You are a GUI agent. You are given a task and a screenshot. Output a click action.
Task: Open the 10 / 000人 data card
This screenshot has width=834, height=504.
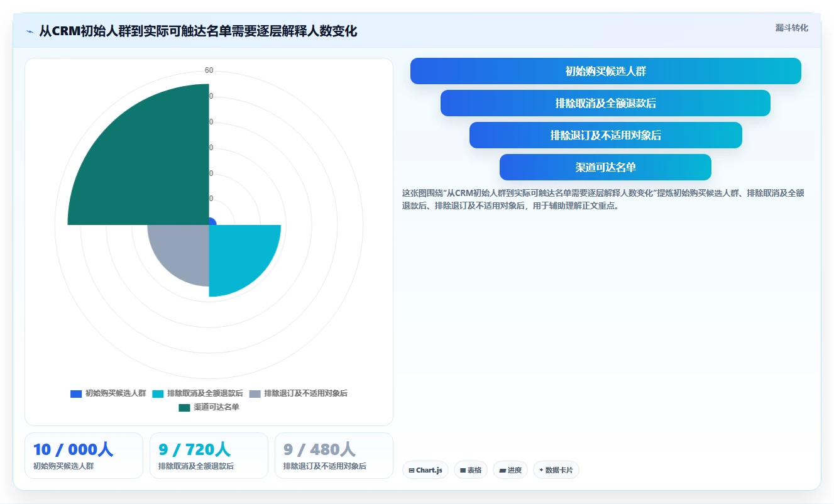tap(84, 456)
